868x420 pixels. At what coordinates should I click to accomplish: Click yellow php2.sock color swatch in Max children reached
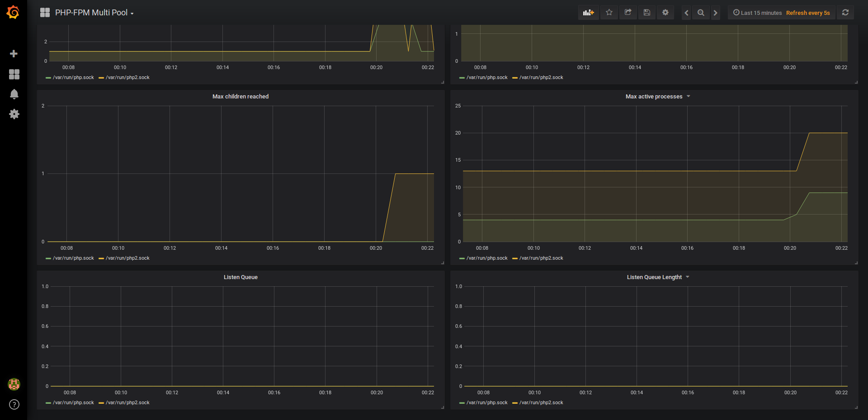click(x=101, y=259)
